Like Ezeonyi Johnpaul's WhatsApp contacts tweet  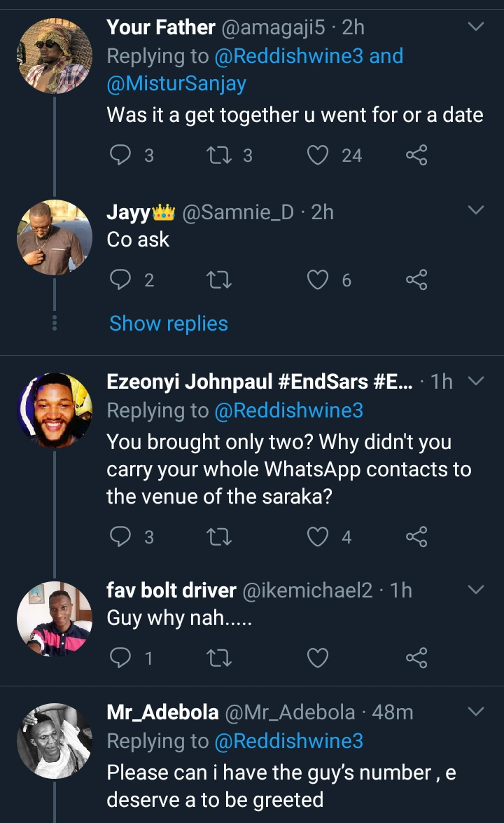(318, 537)
